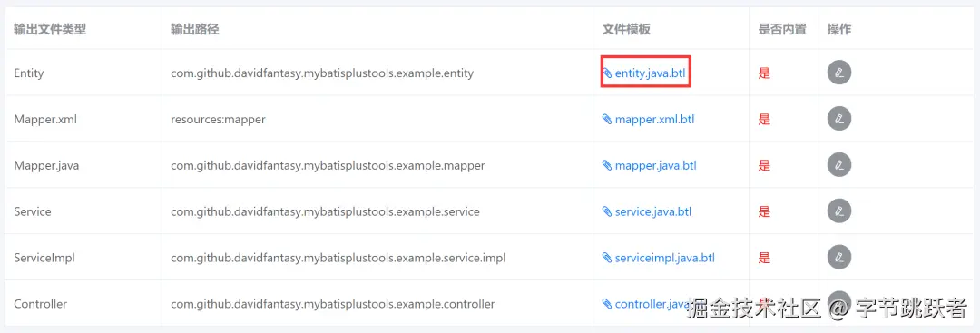Click paperclip icon beside serviceimpl.java.btl
The height and width of the screenshot is (333, 980).
tap(607, 258)
